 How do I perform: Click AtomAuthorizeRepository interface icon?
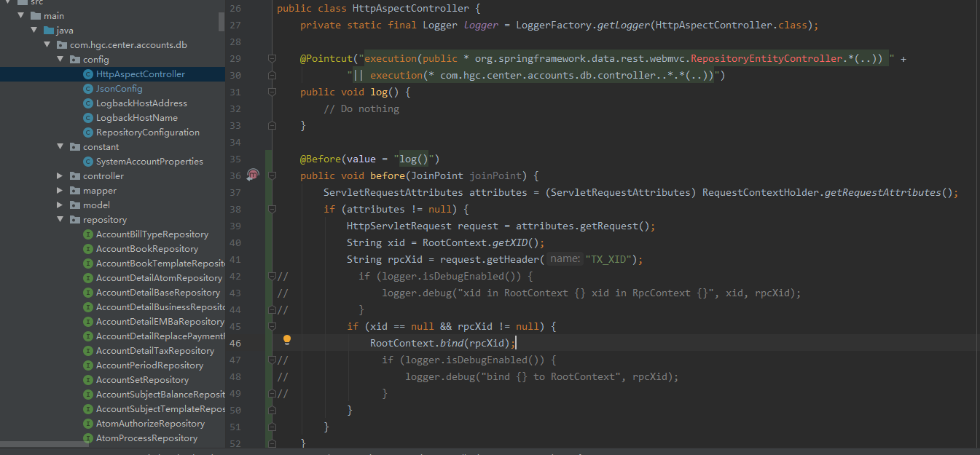tap(88, 424)
